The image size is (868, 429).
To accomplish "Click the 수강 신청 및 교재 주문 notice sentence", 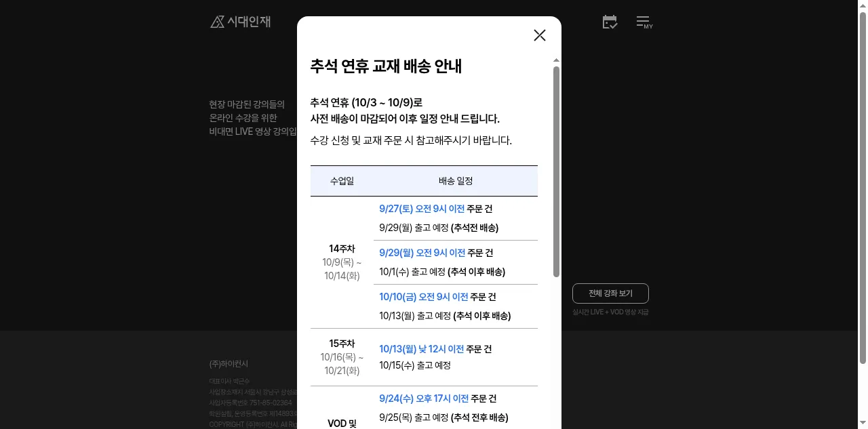I will [411, 140].
